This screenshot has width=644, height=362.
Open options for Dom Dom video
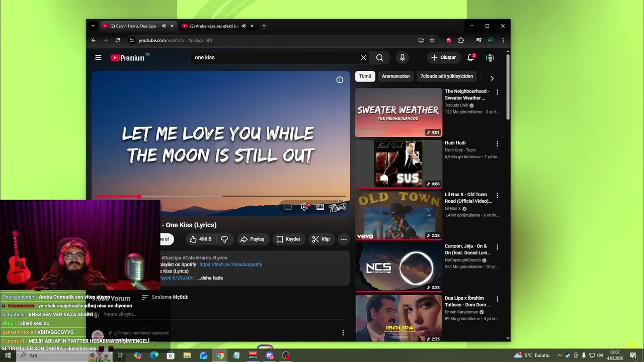(x=497, y=299)
